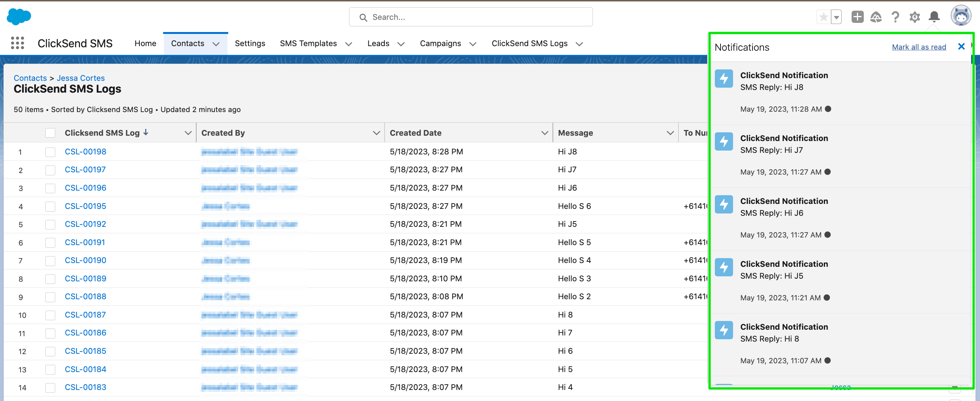The width and height of the screenshot is (980, 401).
Task: Open the App Launcher grid icon
Action: (18, 43)
